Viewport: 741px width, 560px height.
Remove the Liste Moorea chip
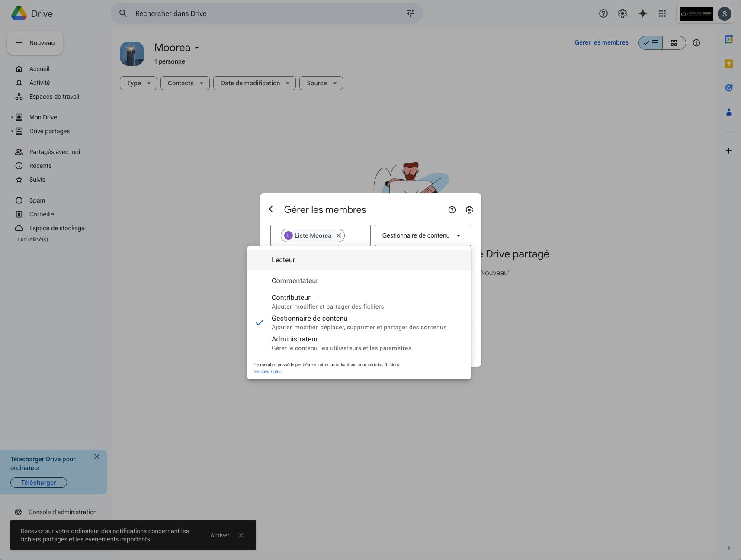pyautogui.click(x=339, y=235)
